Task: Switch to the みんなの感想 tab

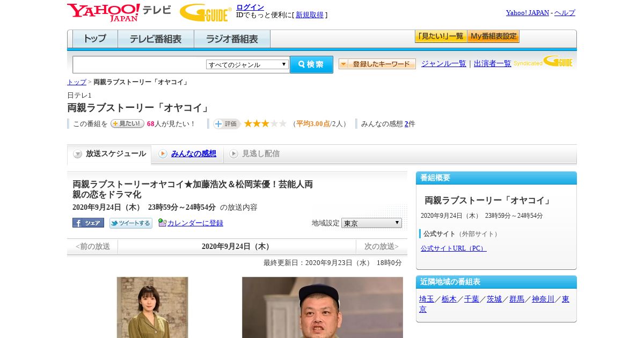Action: [194, 154]
